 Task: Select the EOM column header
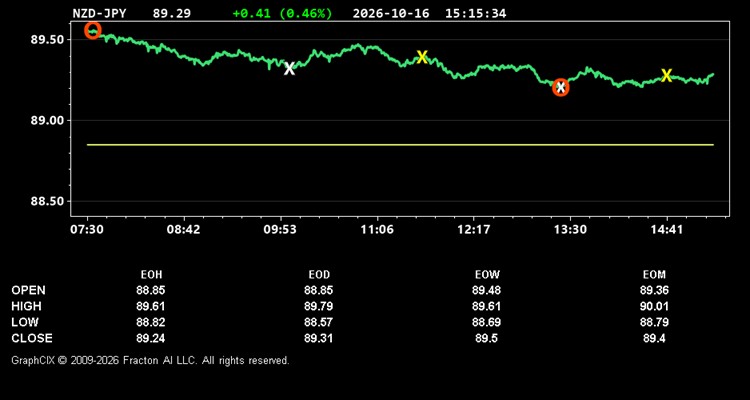pyautogui.click(x=654, y=275)
